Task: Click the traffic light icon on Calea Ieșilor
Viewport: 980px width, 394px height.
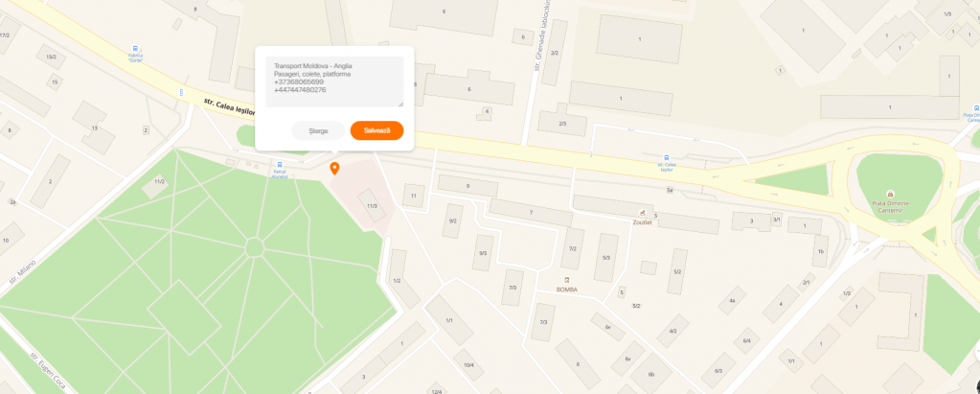Action: 181,93
